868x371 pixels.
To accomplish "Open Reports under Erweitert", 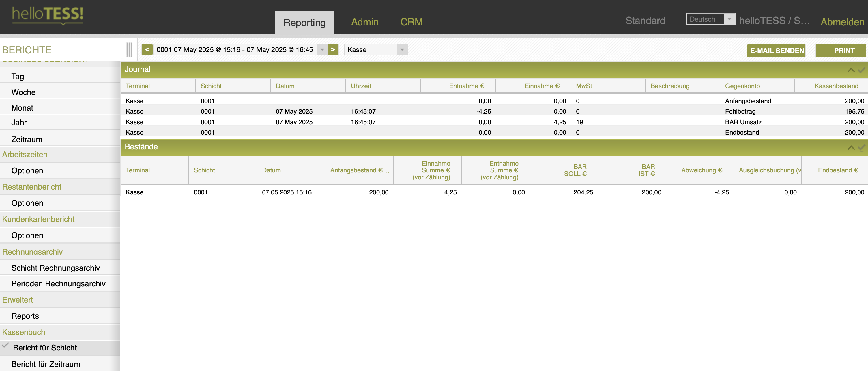I will pos(60,316).
